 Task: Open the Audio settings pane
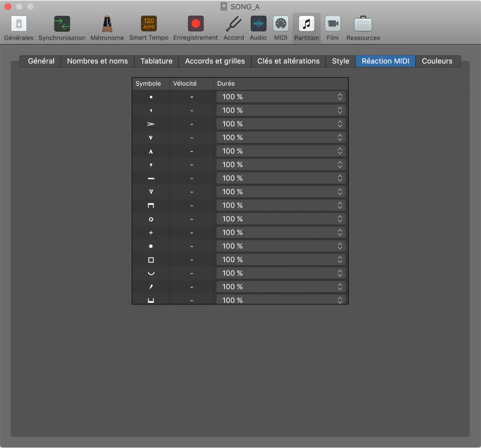[x=258, y=28]
